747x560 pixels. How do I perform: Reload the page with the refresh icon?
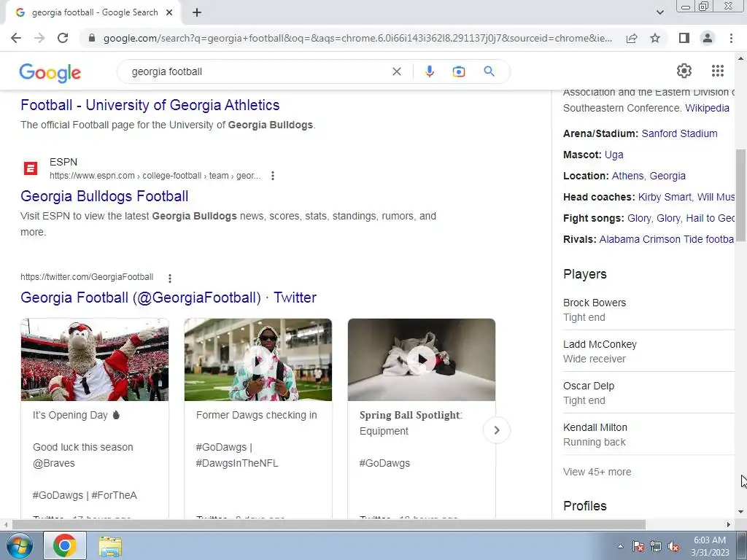(x=63, y=38)
